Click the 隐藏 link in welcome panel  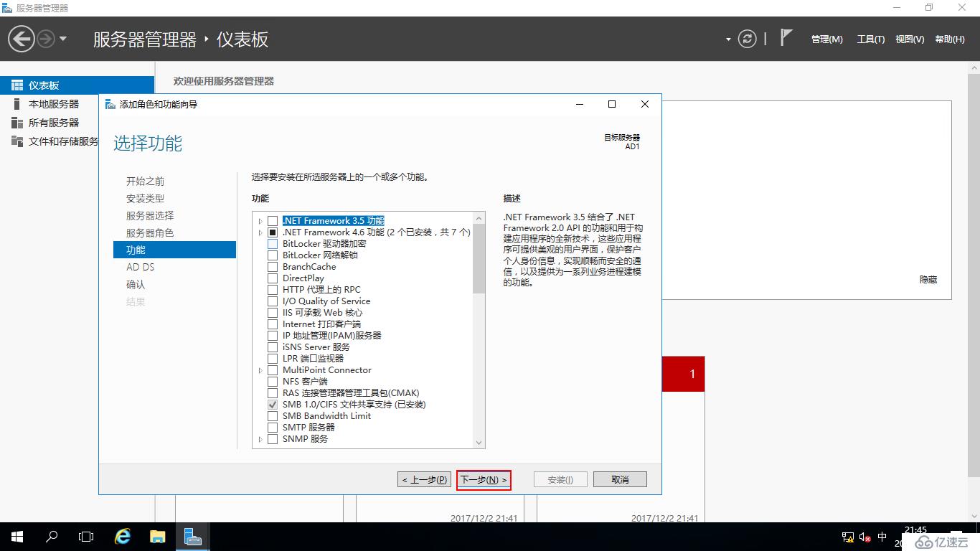[x=928, y=280]
